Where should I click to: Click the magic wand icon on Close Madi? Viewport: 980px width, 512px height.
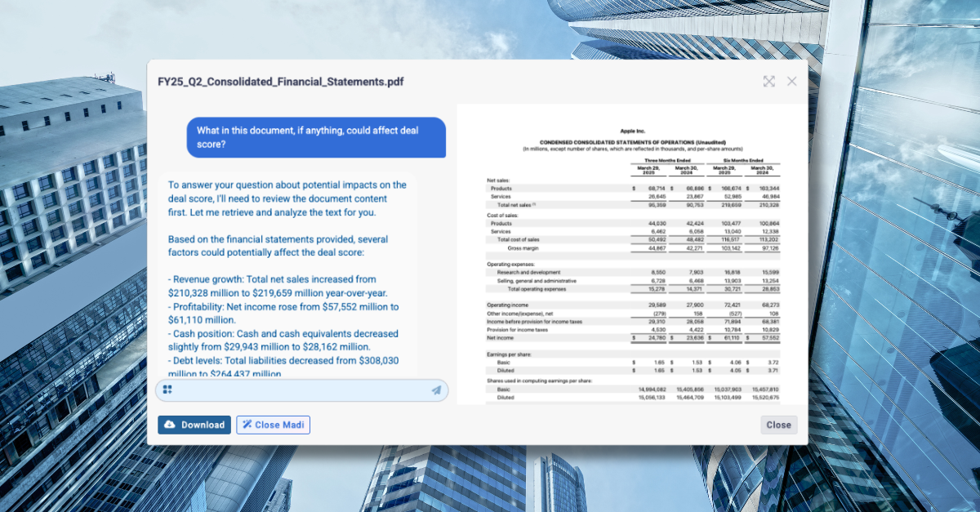point(247,425)
